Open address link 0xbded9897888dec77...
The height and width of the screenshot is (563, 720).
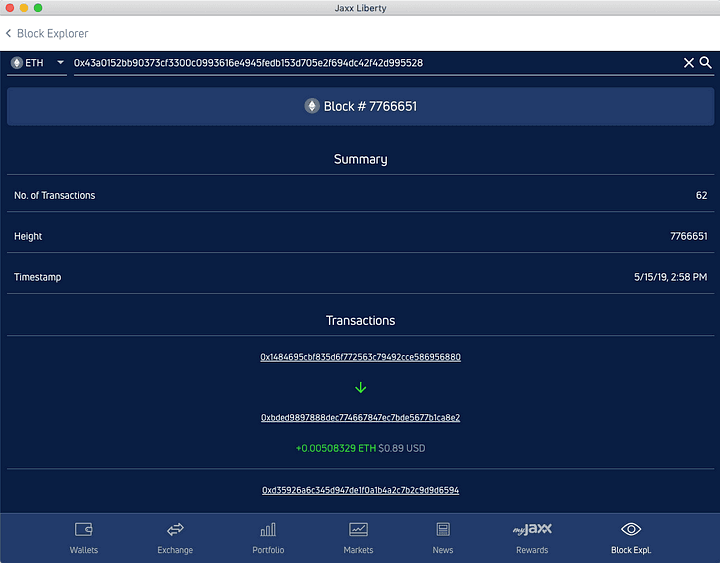tap(360, 417)
